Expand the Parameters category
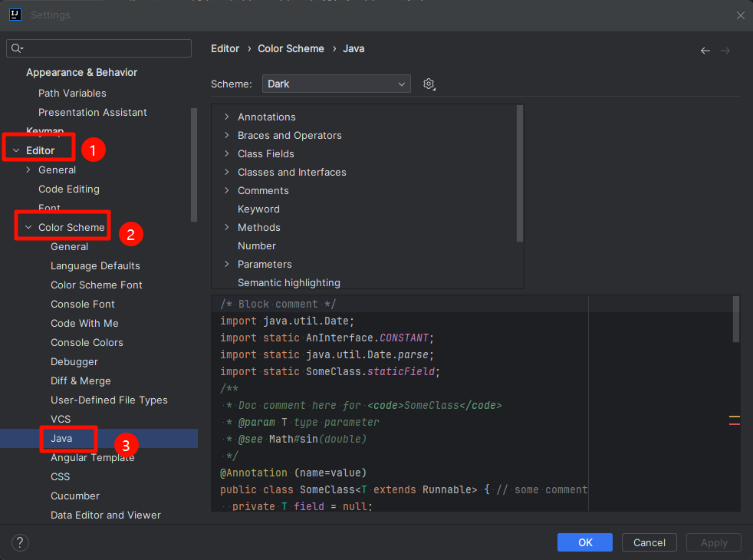This screenshot has height=560, width=753. click(227, 264)
